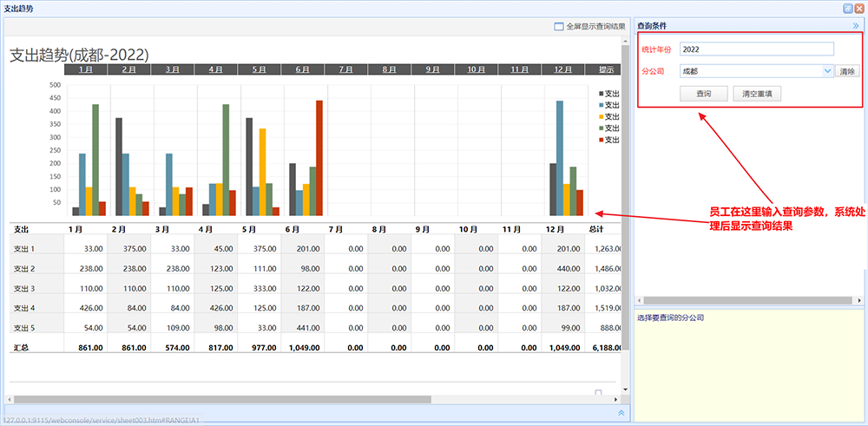Click the 6,188.0 grand total cell
868x426 pixels.
coord(608,348)
